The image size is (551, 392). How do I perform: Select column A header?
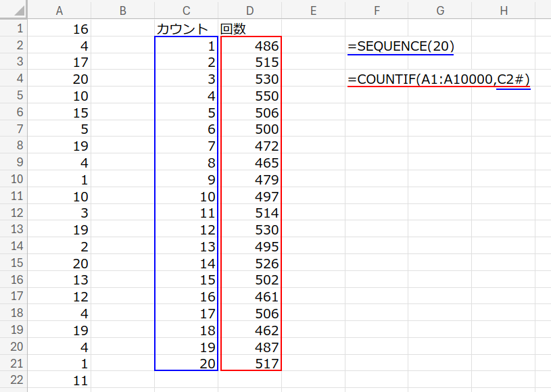pos(59,9)
